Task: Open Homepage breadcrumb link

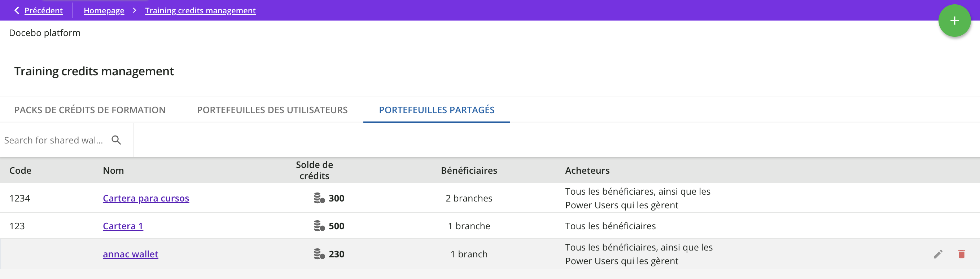Action: (x=104, y=10)
